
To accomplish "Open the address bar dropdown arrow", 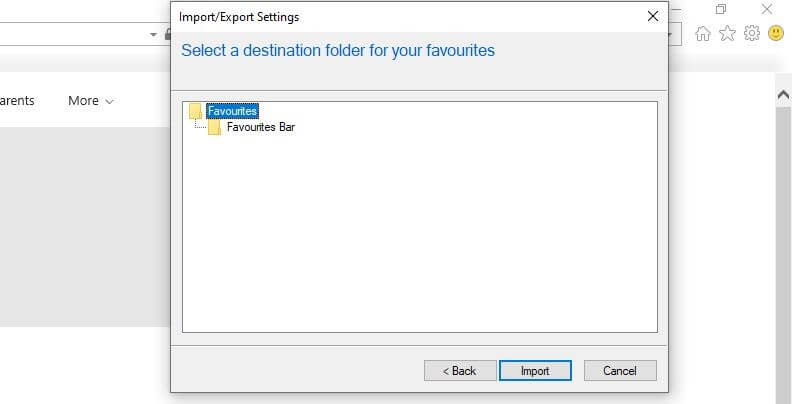I will tap(154, 34).
